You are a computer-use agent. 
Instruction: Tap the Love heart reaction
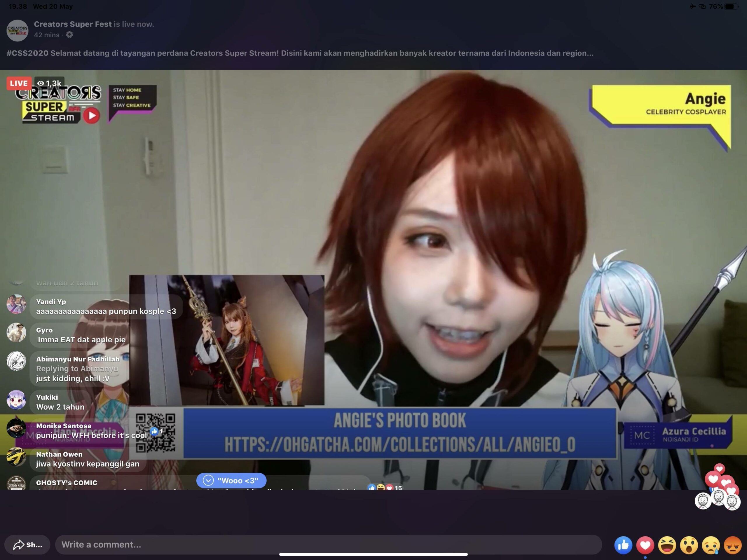[x=645, y=545]
